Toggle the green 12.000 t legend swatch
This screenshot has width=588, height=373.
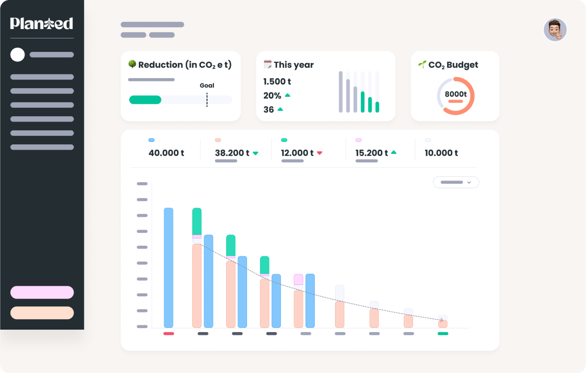(284, 140)
